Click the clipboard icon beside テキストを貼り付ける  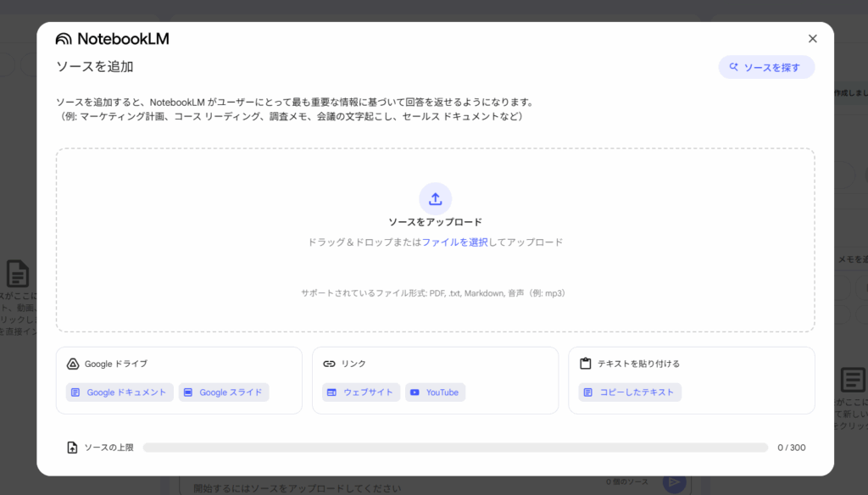pyautogui.click(x=585, y=364)
